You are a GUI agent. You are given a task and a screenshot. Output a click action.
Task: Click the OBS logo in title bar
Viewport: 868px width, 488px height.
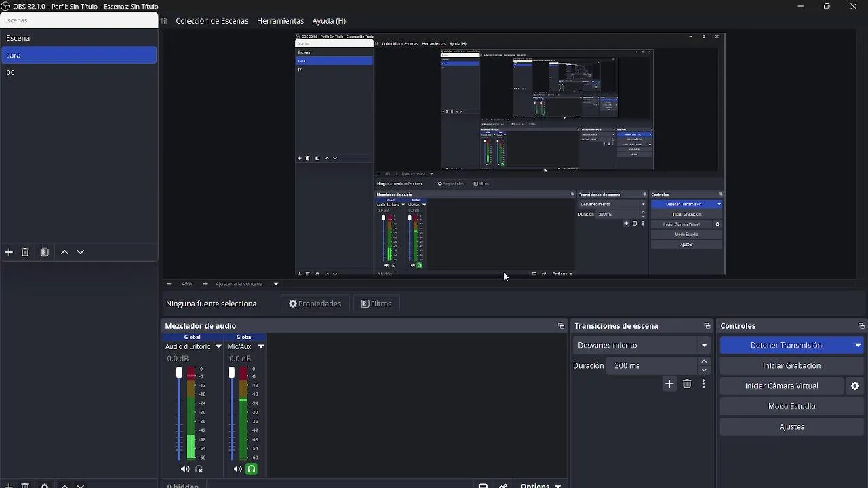tap(5, 6)
